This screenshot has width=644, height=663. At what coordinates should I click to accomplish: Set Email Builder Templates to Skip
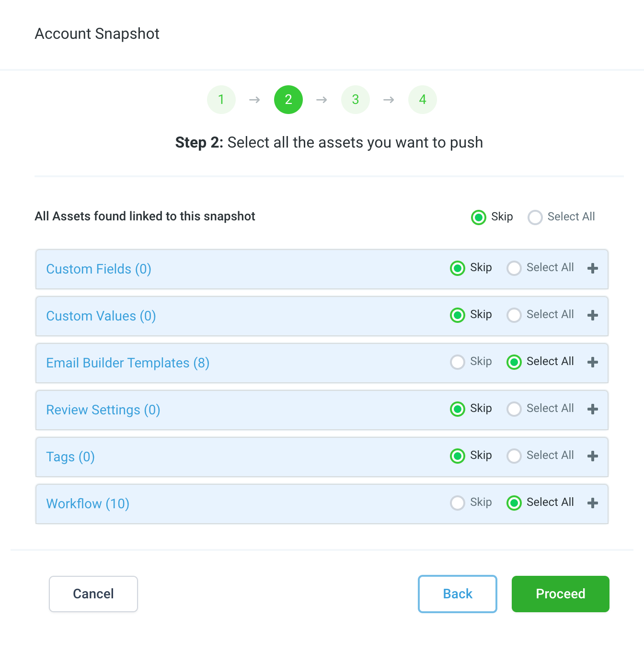tap(458, 362)
